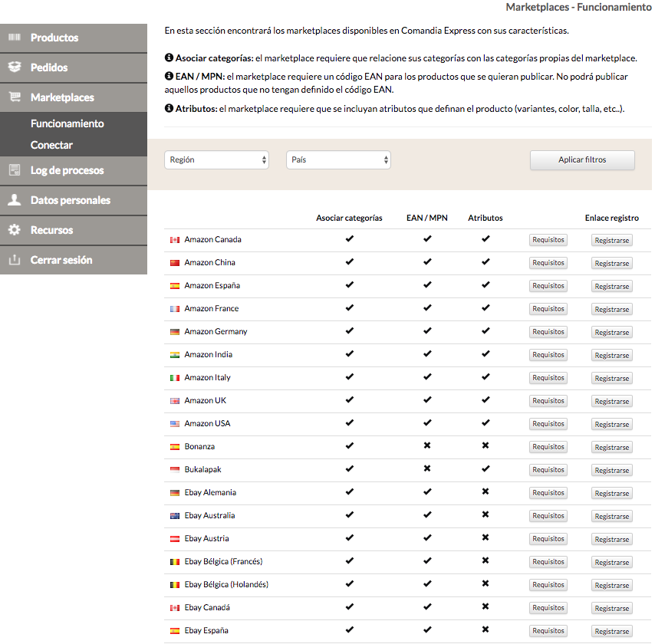The width and height of the screenshot is (655, 644).
Task: Click Registrarse for Ebay Austria
Action: [611, 539]
